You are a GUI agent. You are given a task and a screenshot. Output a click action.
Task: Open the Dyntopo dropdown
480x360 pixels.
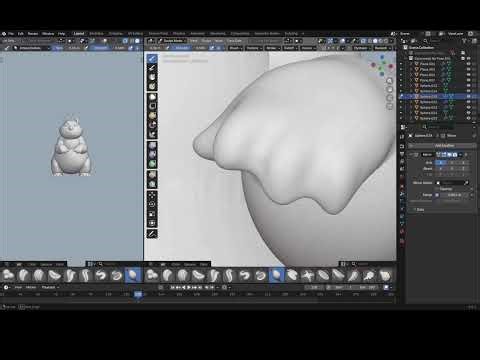pyautogui.click(x=361, y=48)
